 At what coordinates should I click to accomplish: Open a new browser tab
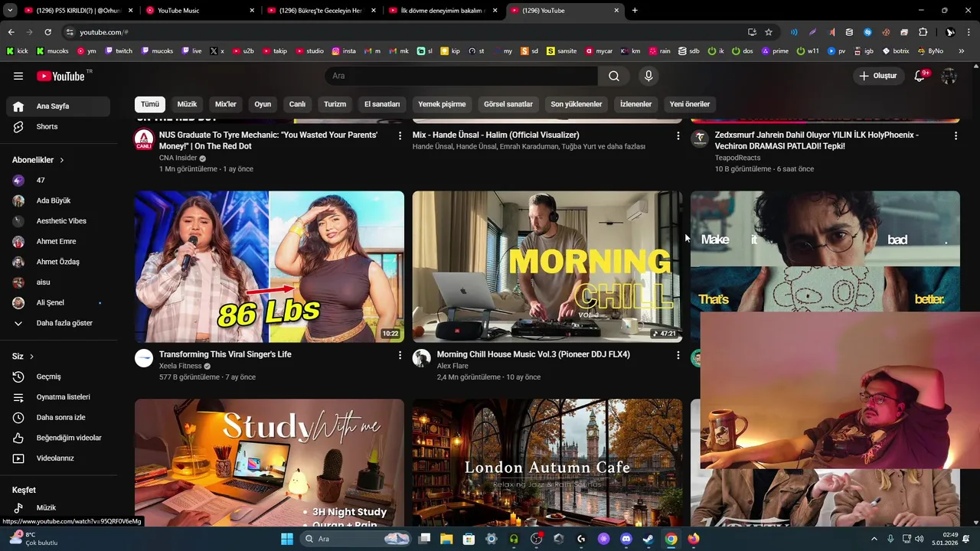pyautogui.click(x=635, y=11)
